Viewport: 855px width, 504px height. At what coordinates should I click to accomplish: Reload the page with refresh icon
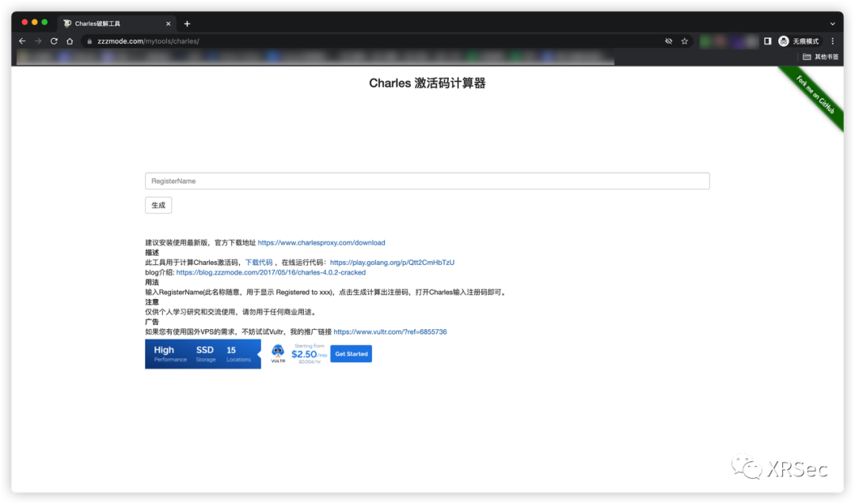pyautogui.click(x=54, y=41)
